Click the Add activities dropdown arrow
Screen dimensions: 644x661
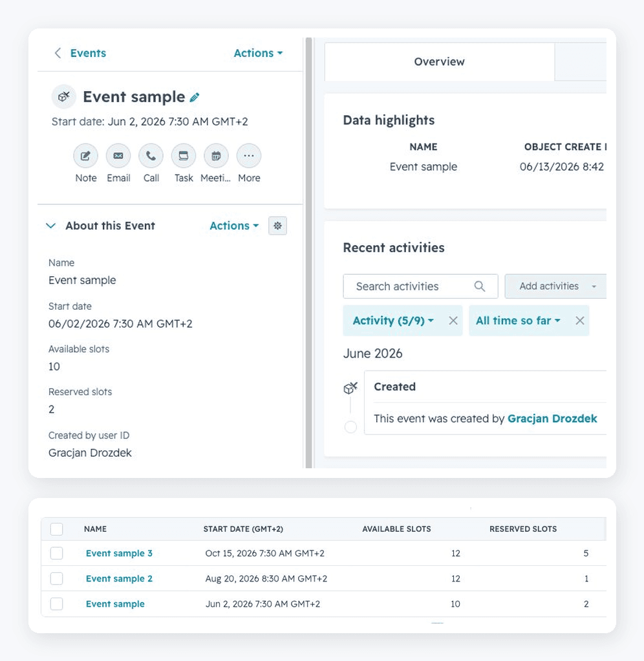click(x=594, y=287)
